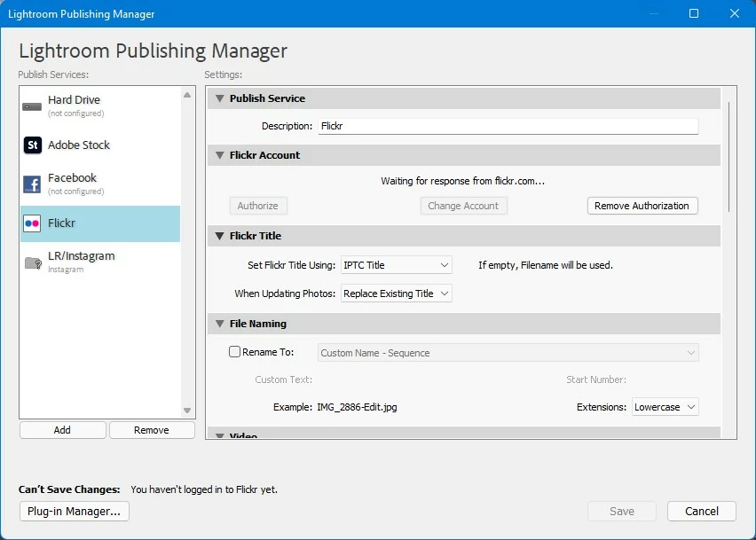756x540 pixels.
Task: Select the Facebook service label
Action: (73, 177)
